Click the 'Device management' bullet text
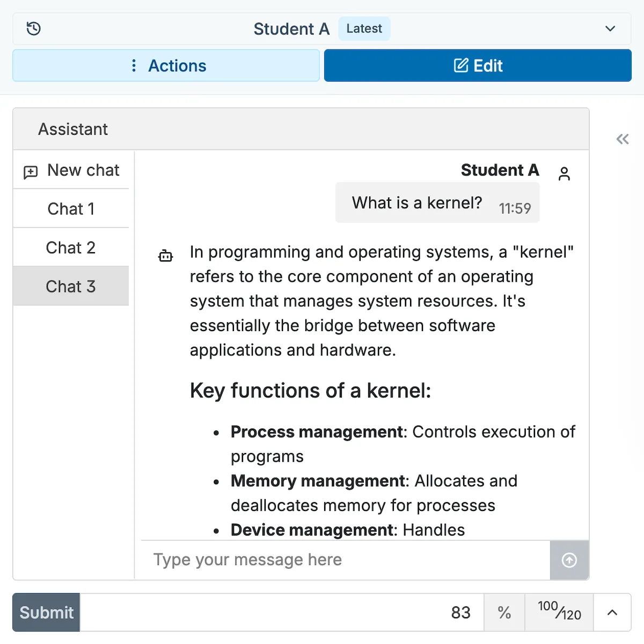This screenshot has width=644, height=644. tap(312, 530)
